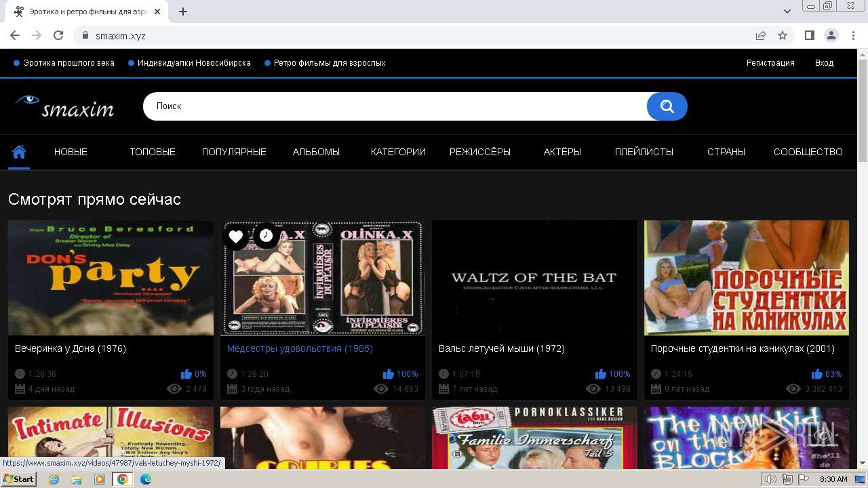Open a new browser tab
This screenshot has height=488, width=868.
[183, 12]
